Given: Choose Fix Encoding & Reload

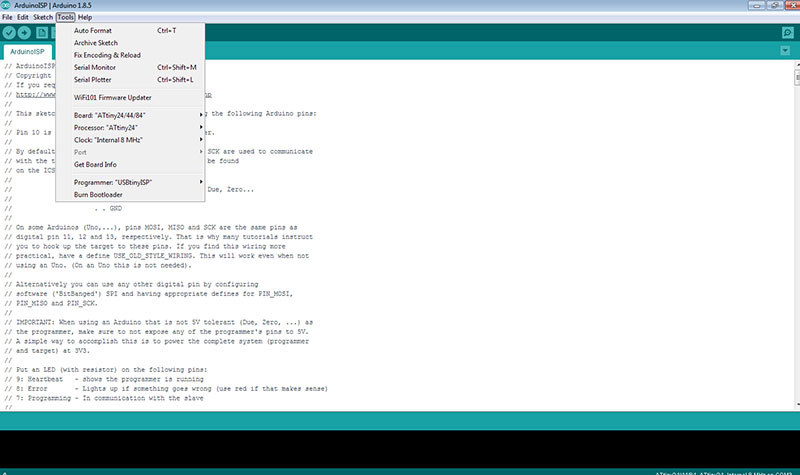Looking at the screenshot, I should pos(130,55).
